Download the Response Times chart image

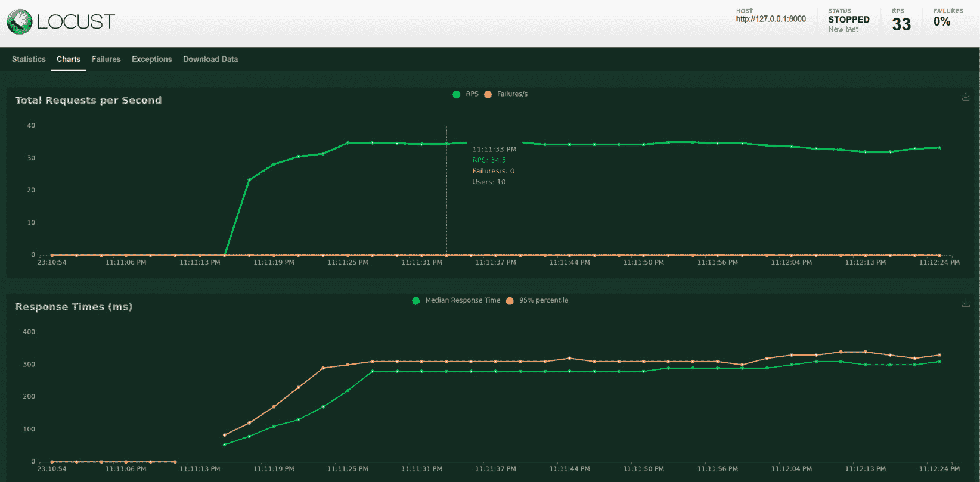(x=966, y=303)
